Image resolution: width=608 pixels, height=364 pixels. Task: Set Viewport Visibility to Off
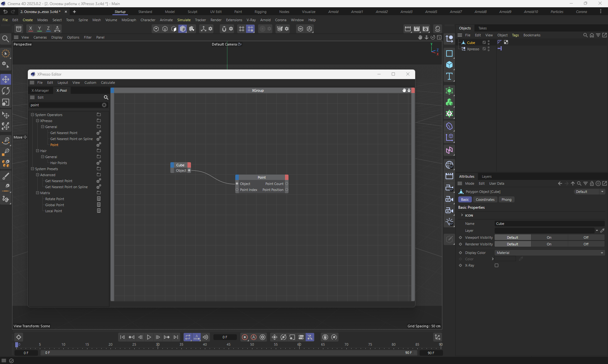point(586,238)
